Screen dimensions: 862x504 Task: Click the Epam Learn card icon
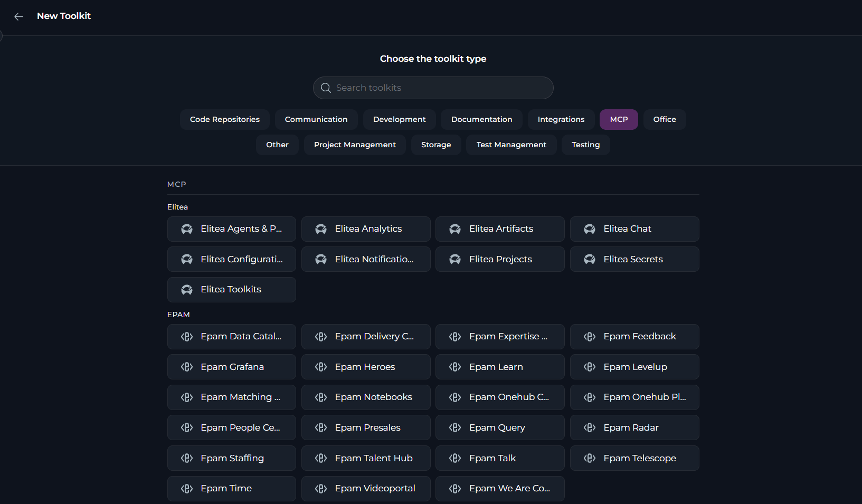point(455,367)
